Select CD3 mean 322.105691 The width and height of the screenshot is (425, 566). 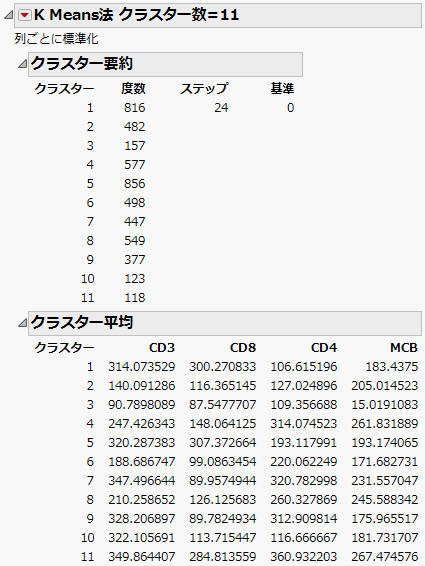142,538
